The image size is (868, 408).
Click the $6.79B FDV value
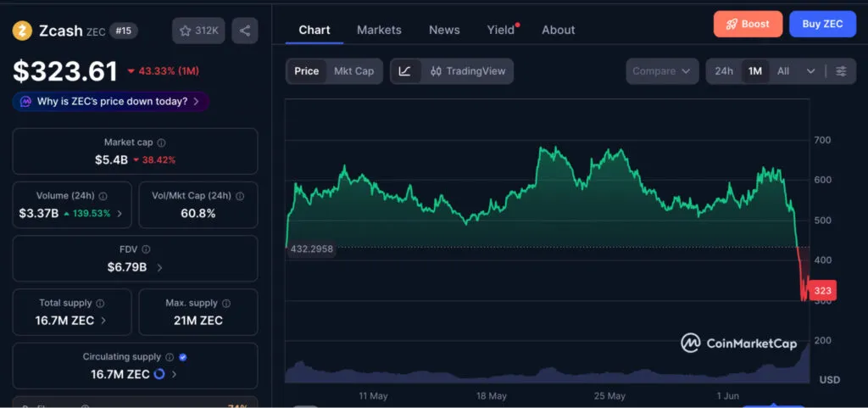[x=127, y=267]
